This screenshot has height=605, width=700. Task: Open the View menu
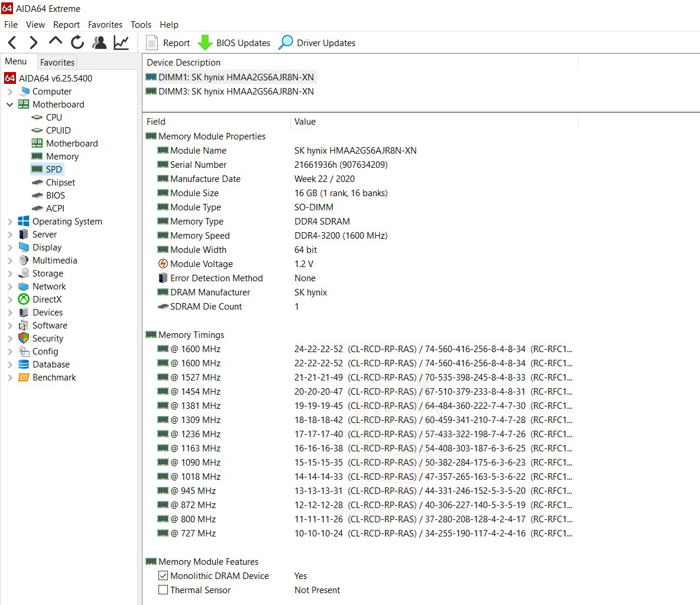coord(35,25)
